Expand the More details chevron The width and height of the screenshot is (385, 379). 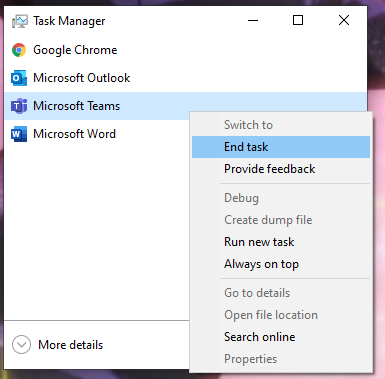click(x=21, y=344)
